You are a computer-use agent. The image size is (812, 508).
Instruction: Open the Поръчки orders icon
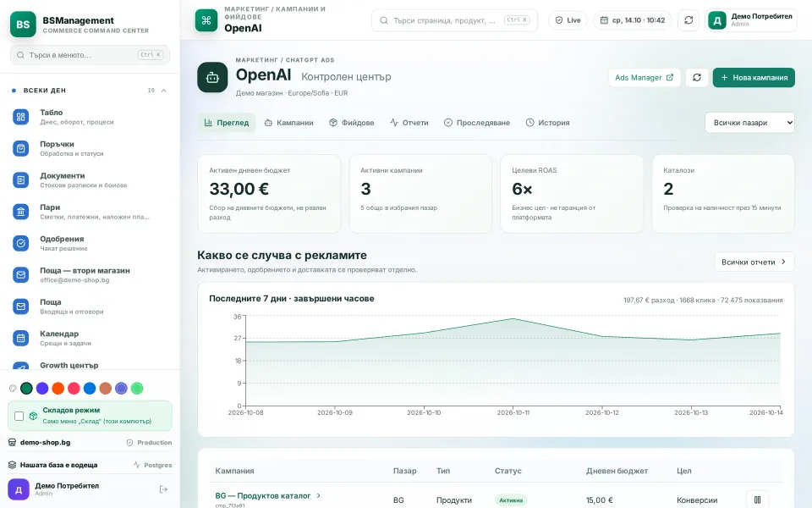[x=20, y=148]
